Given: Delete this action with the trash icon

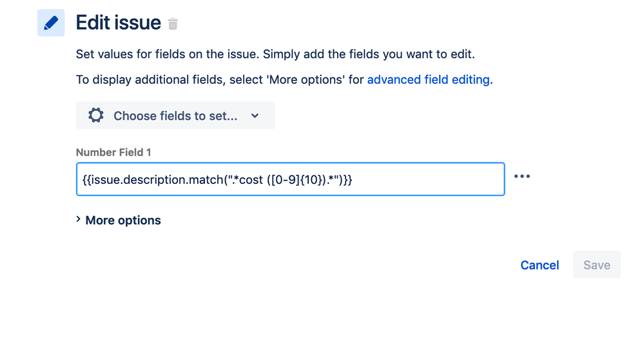Looking at the screenshot, I should pos(173,24).
